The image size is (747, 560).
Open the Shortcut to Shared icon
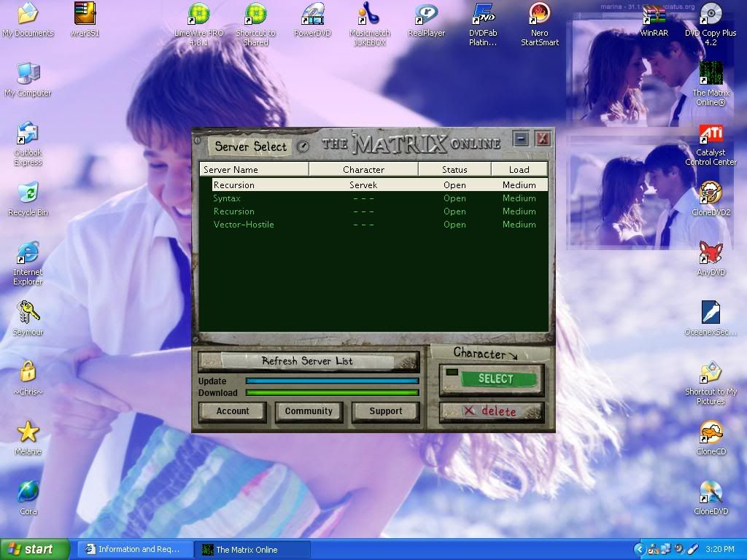click(256, 24)
